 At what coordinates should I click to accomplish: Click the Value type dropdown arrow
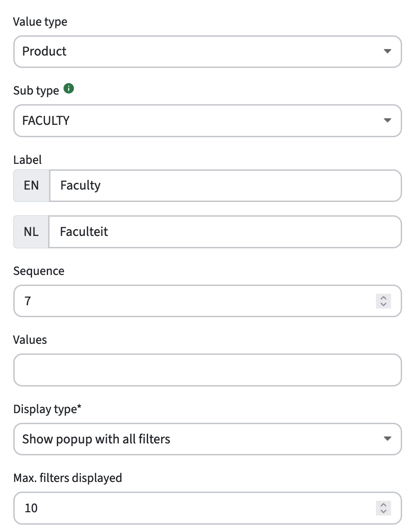(387, 51)
